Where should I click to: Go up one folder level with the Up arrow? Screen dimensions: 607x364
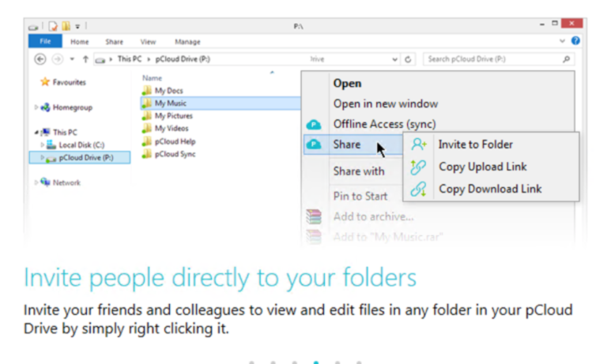[85, 59]
